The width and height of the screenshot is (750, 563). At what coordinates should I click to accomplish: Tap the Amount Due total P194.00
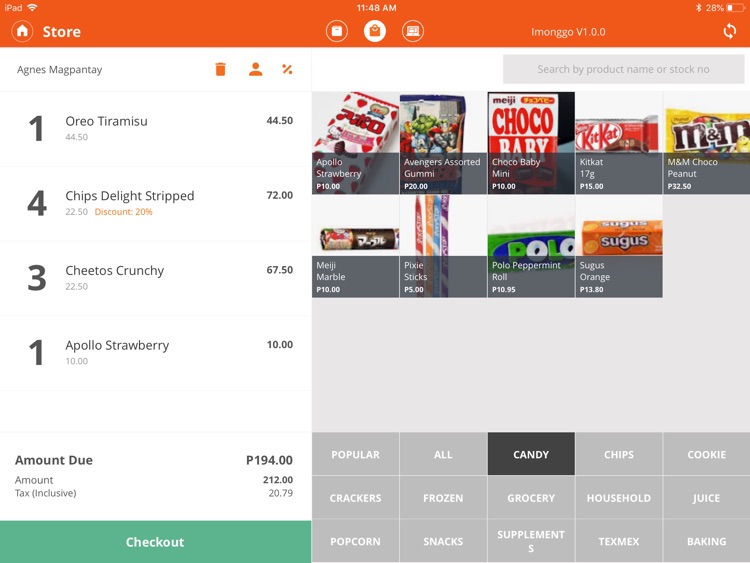[269, 460]
